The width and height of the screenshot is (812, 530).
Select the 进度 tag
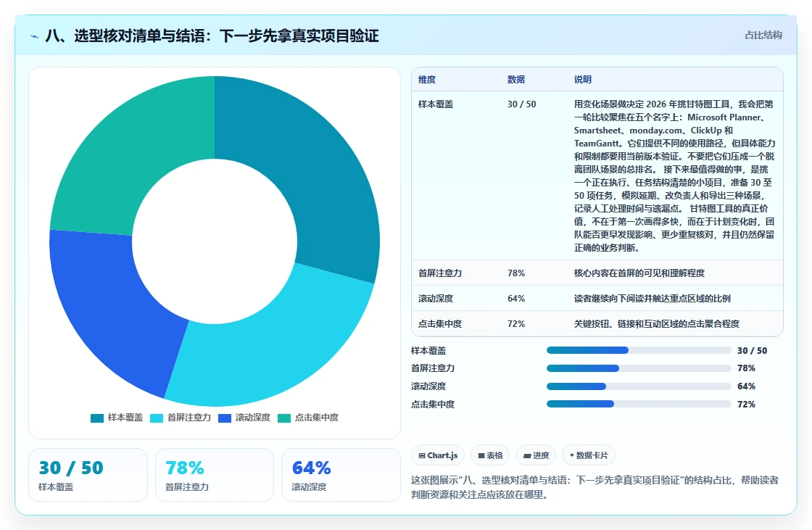pos(536,455)
